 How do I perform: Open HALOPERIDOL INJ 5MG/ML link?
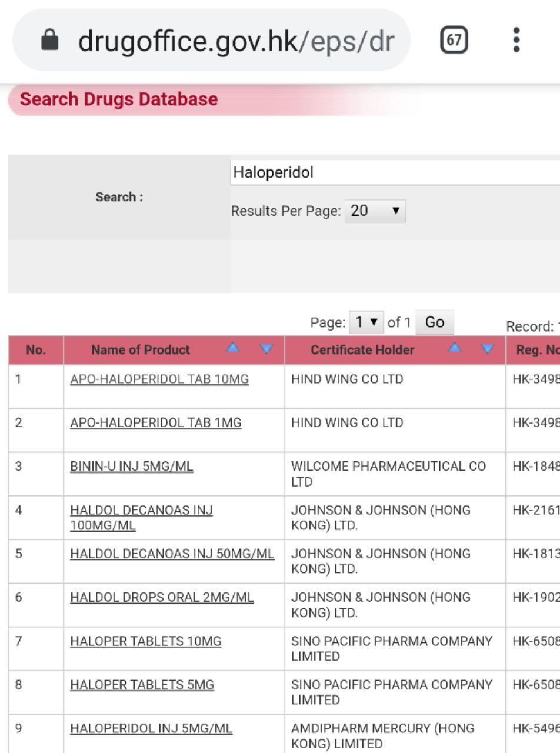pos(151,728)
